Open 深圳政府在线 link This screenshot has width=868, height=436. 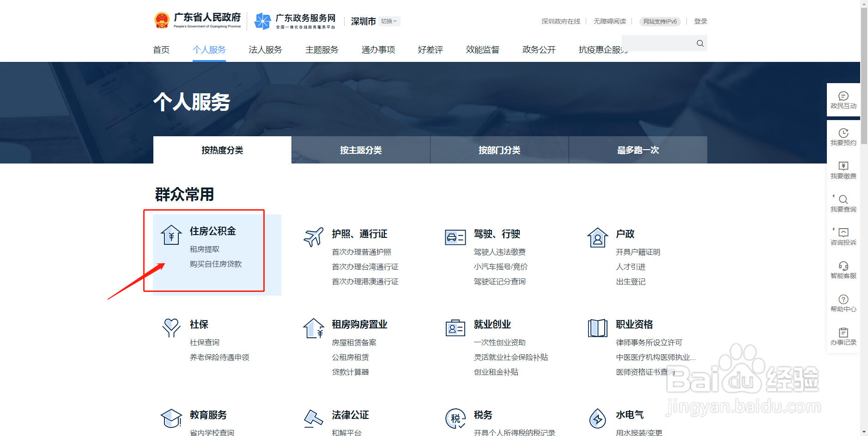[561, 21]
